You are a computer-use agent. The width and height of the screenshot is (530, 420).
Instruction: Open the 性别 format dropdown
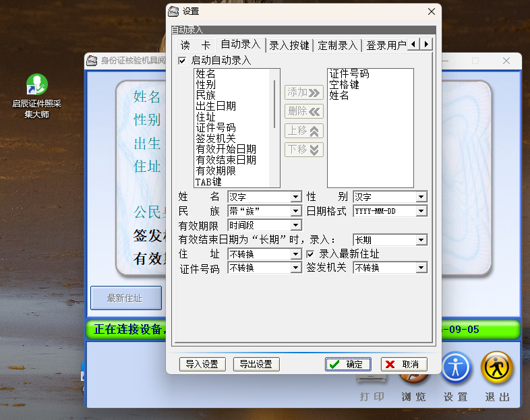(x=421, y=197)
